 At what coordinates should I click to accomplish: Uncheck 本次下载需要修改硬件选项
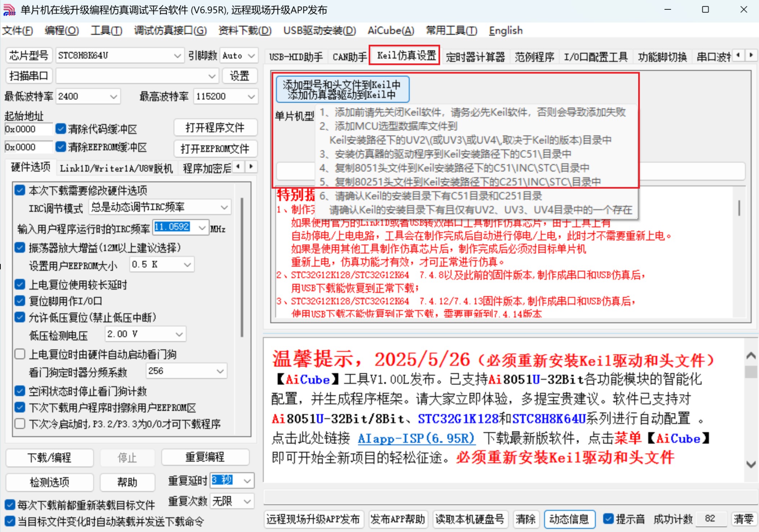20,190
